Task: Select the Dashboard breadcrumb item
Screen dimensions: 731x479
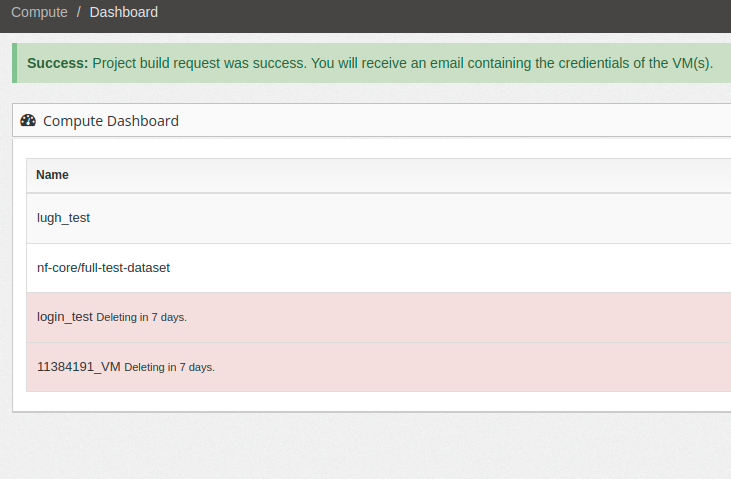Action: click(x=124, y=12)
